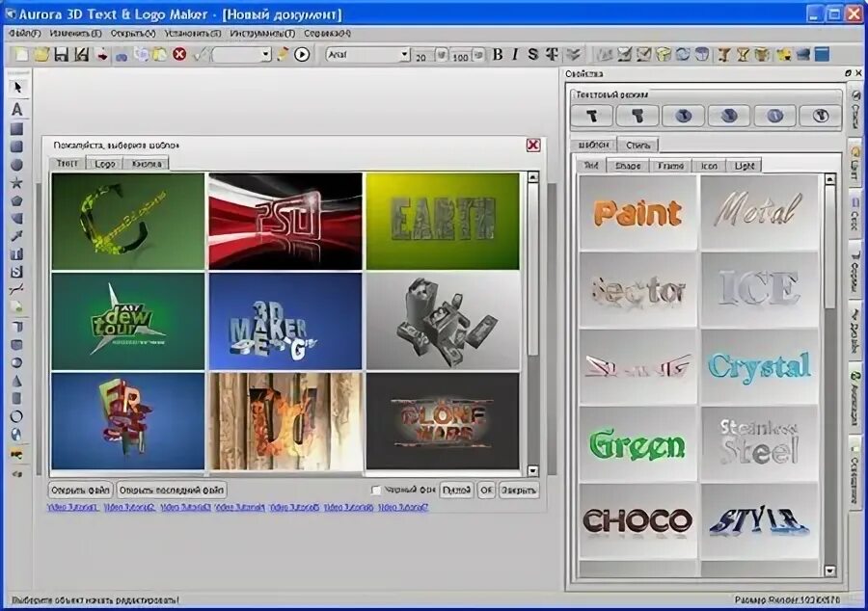Apply the Stainless Steel text style
This screenshot has width=868, height=611.
[760, 444]
